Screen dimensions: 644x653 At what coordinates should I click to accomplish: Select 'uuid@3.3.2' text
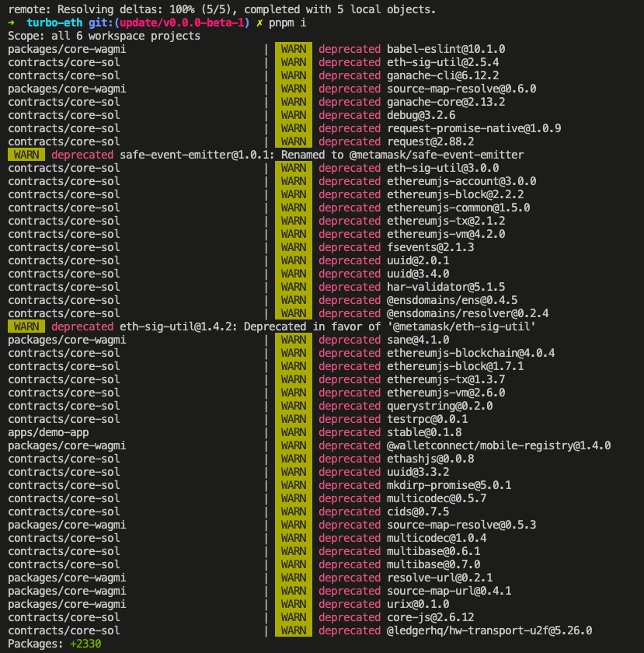pyautogui.click(x=418, y=473)
